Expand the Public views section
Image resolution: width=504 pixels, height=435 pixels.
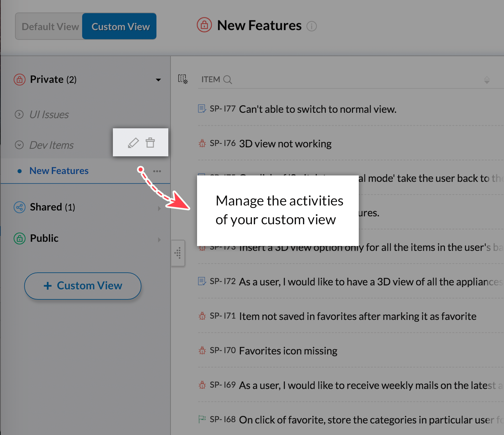pos(159,239)
